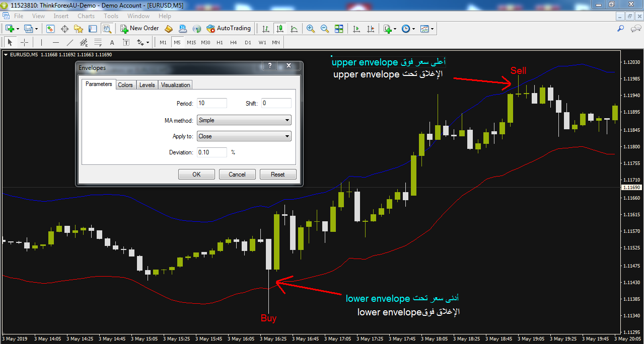The width and height of the screenshot is (644, 344).
Task: Click the Period input field
Action: (211, 103)
